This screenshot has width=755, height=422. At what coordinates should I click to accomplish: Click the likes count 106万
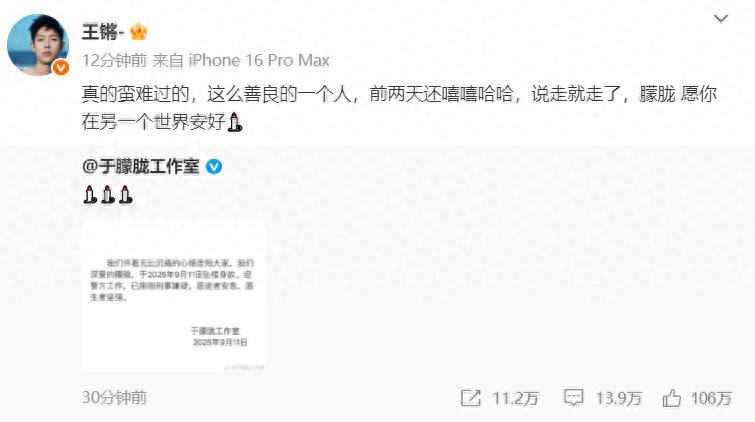point(711,398)
